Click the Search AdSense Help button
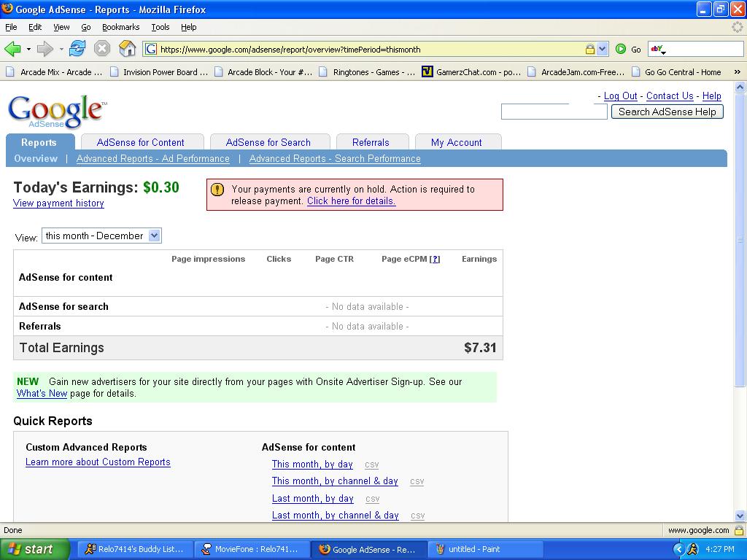 667,112
